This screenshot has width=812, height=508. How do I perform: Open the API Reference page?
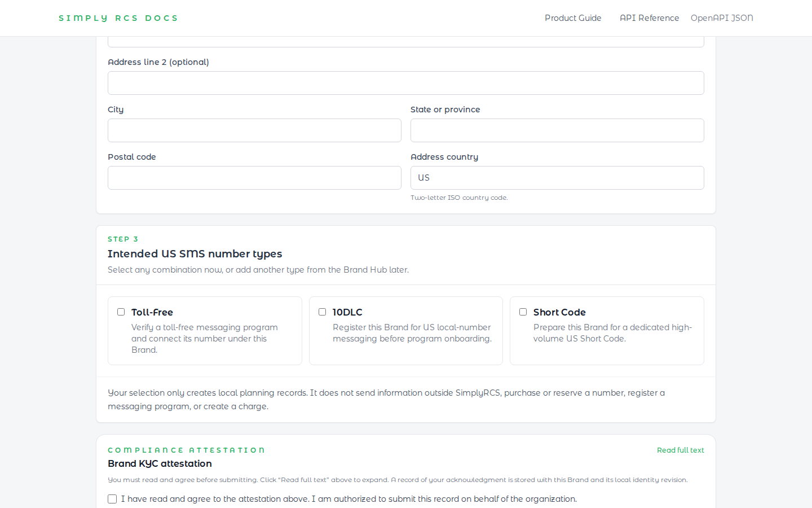click(649, 18)
